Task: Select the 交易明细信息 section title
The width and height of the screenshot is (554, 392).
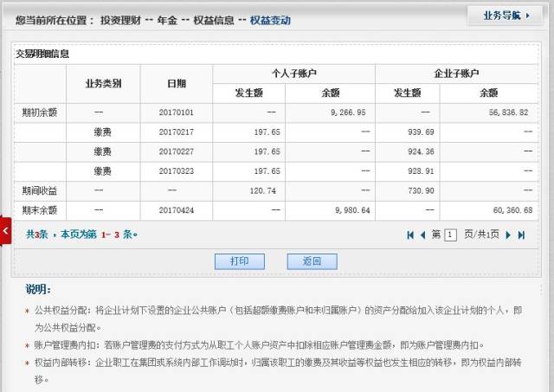Action: [42, 54]
